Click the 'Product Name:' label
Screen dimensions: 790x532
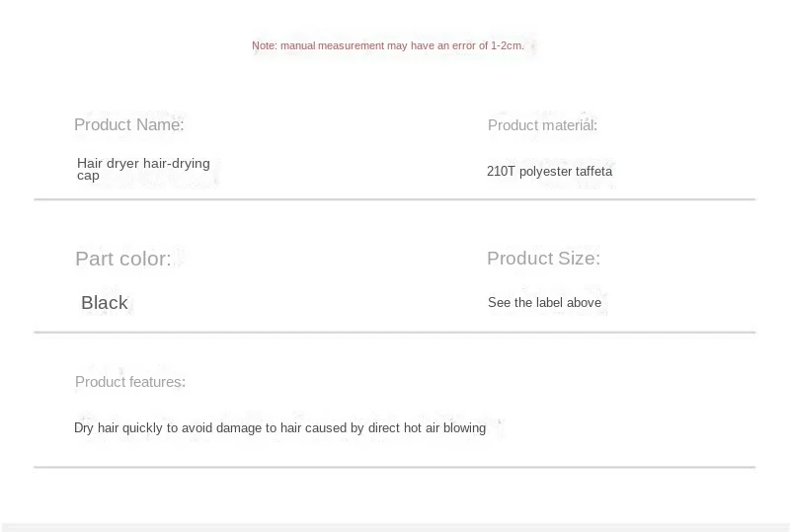(x=129, y=124)
